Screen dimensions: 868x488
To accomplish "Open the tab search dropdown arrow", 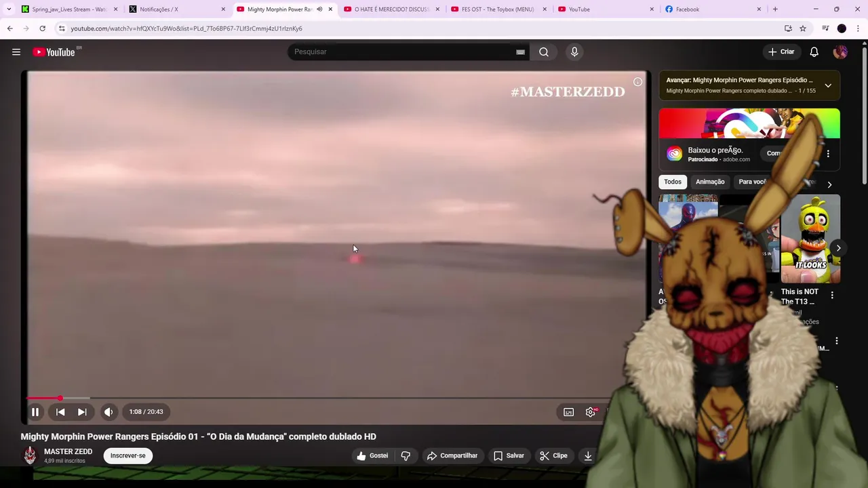I will pyautogui.click(x=9, y=9).
